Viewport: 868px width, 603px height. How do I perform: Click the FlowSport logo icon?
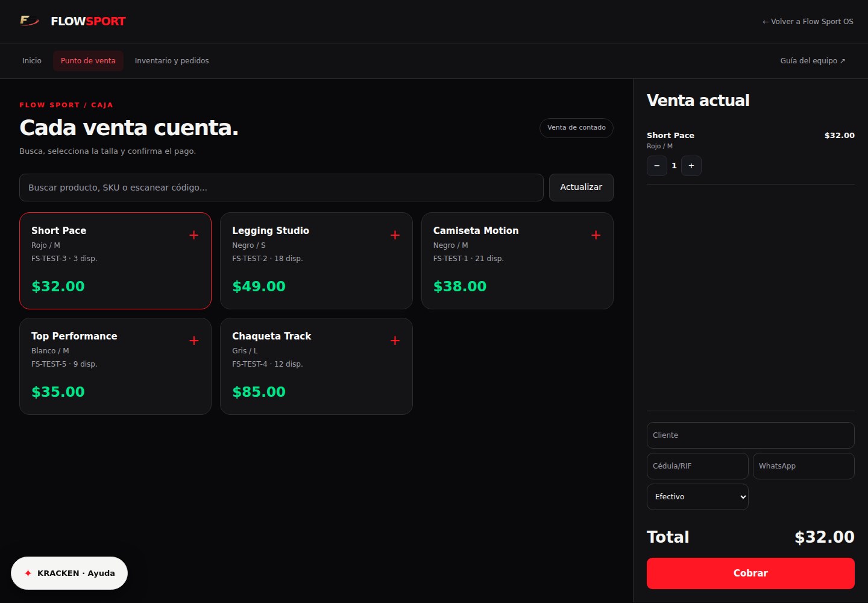tap(30, 21)
